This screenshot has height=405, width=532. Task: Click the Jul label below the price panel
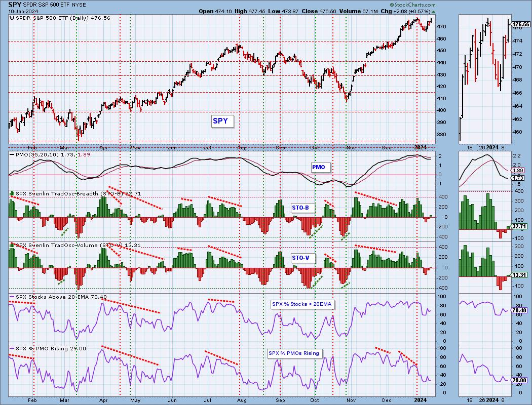coord(207,148)
